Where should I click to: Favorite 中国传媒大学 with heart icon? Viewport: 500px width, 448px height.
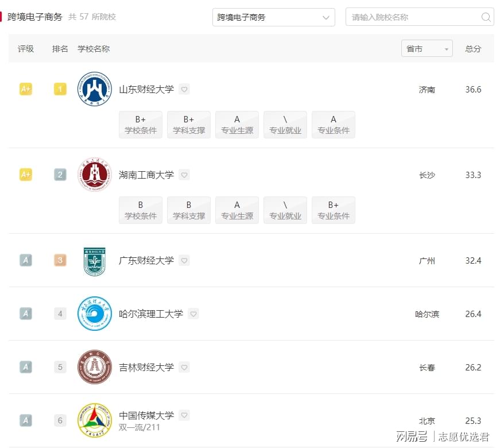tap(184, 415)
